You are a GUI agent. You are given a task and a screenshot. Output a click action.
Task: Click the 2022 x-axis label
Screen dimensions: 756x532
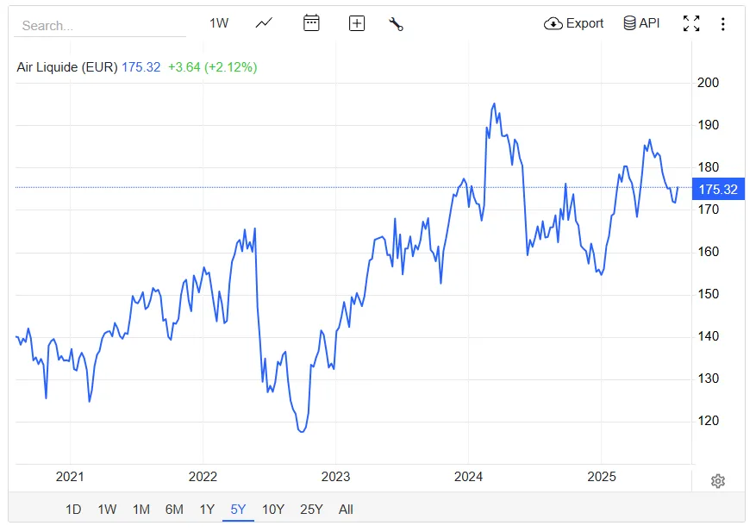pos(203,477)
